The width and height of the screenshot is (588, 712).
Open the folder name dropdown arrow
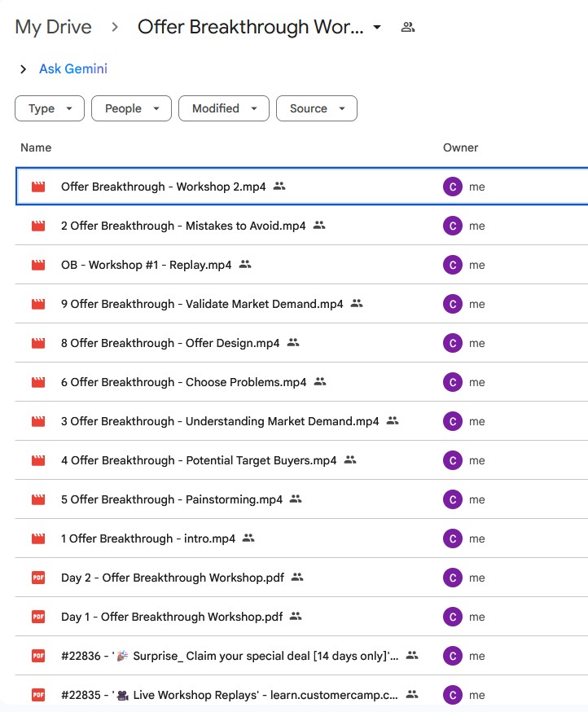pos(376,27)
